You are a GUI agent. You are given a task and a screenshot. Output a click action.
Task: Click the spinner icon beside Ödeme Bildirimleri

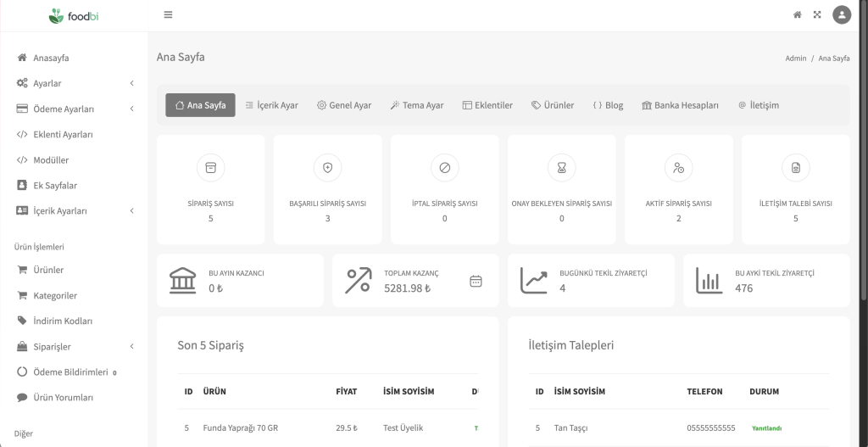(22, 372)
